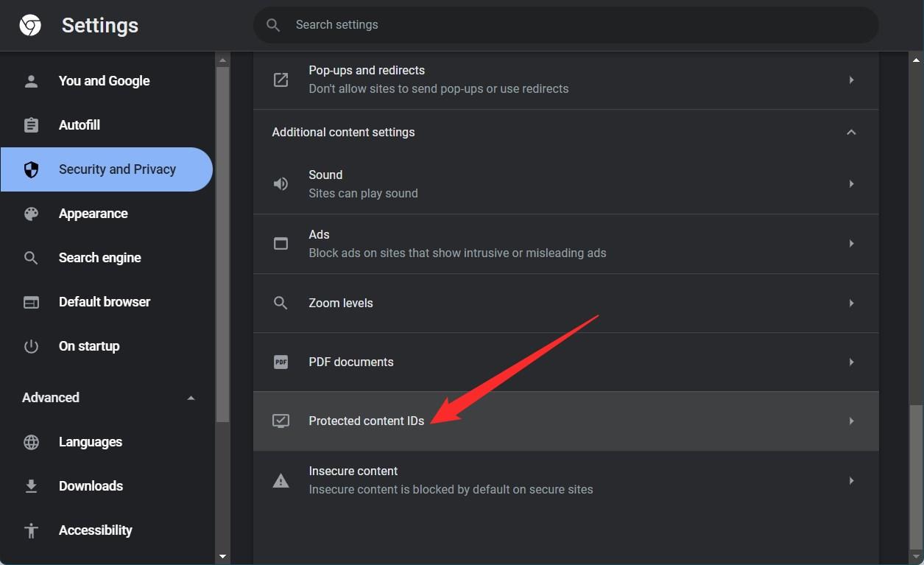Open the PDF documents icon
This screenshot has width=924, height=565.
(281, 362)
